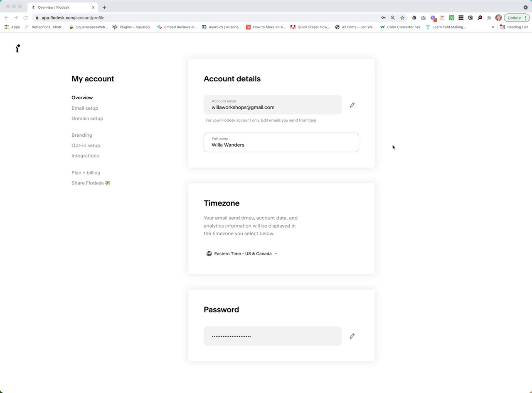Image resolution: width=532 pixels, height=393 pixels.
Task: Open Plan + billing section
Action: pyautogui.click(x=86, y=173)
